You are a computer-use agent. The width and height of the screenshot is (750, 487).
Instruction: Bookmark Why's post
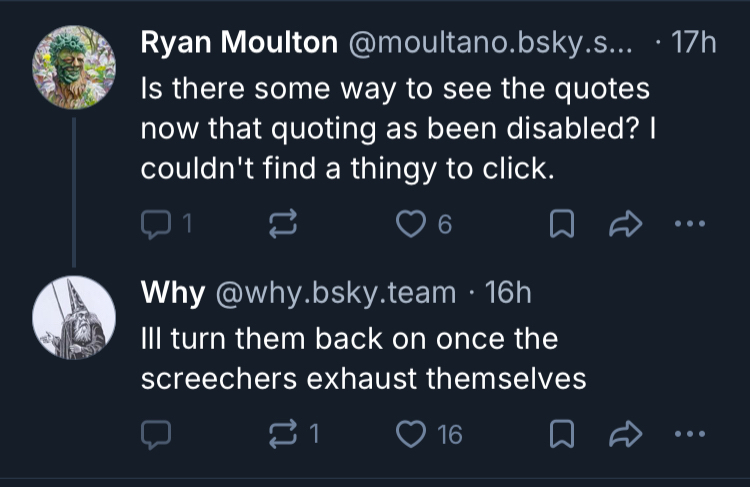click(x=563, y=434)
